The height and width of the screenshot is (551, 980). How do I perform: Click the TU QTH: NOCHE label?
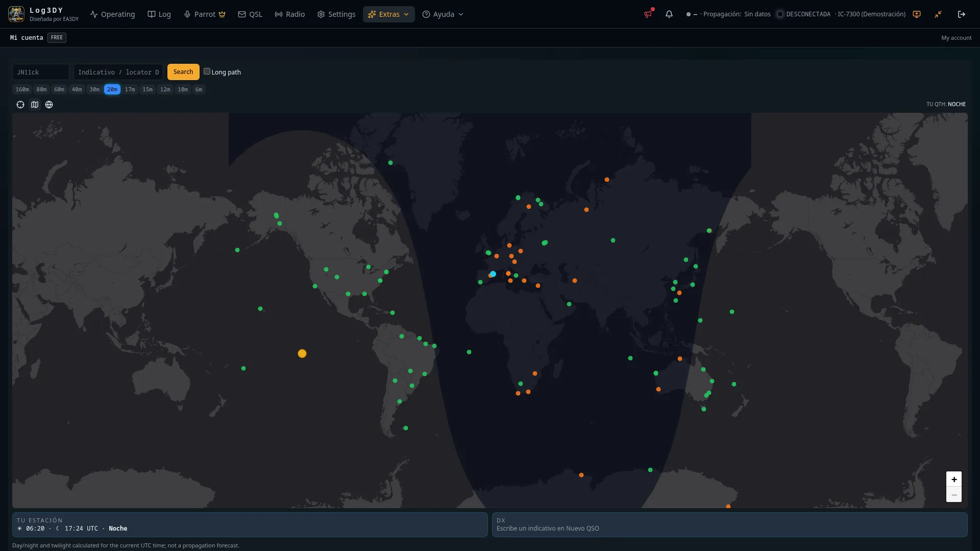(x=946, y=104)
